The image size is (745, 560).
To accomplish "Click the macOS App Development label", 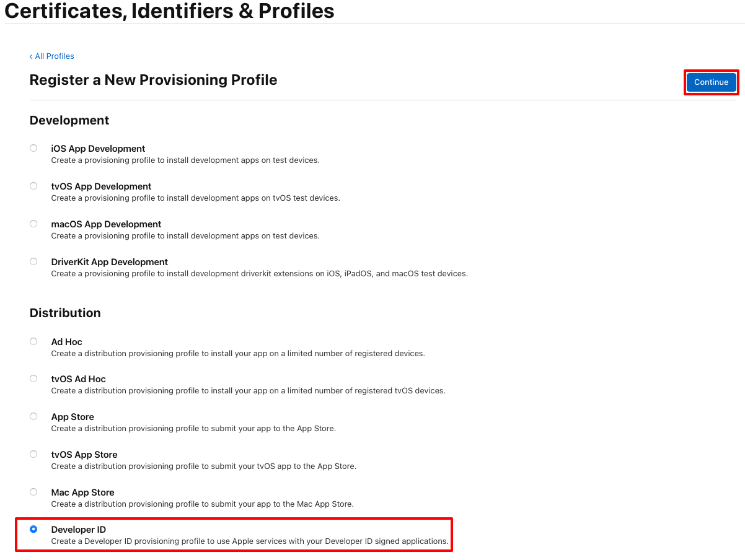I will [106, 224].
